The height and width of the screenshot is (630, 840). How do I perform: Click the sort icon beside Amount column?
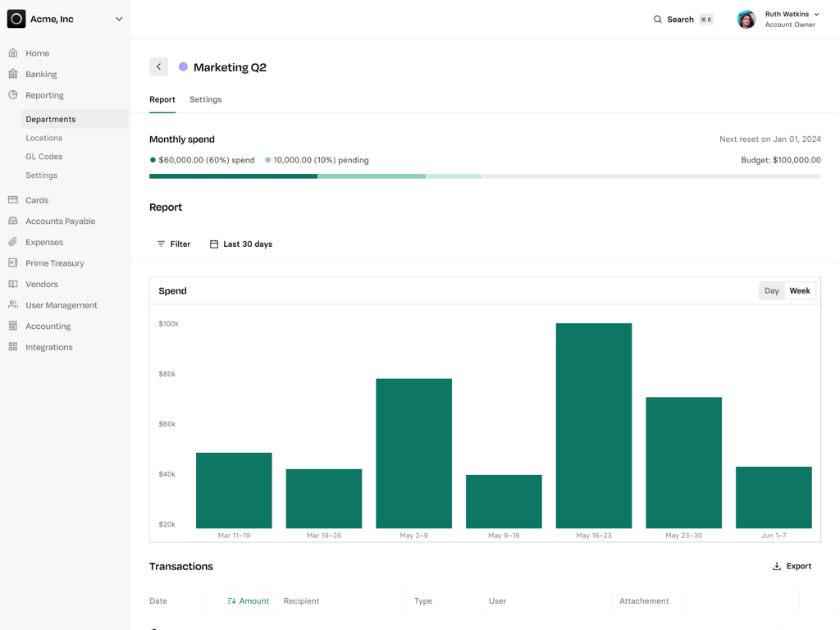[x=231, y=601]
